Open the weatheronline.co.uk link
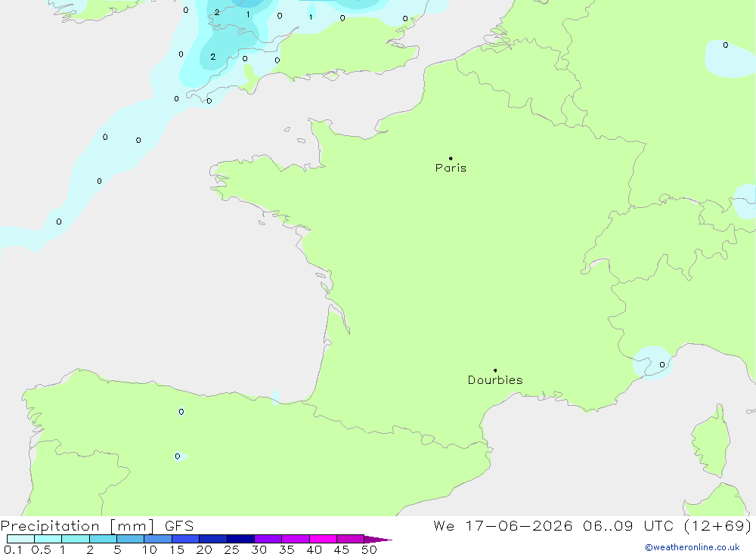This screenshot has width=756, height=554. (692, 547)
